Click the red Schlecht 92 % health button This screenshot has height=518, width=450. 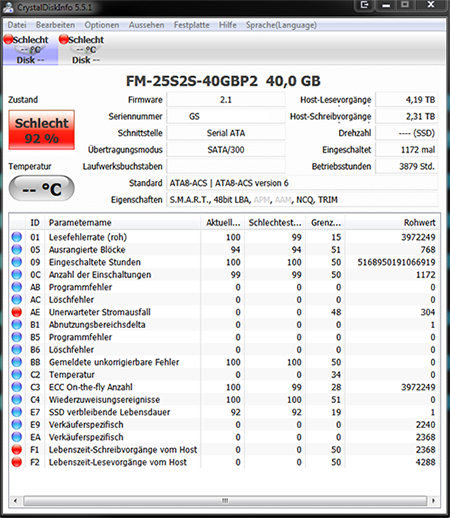coord(42,130)
